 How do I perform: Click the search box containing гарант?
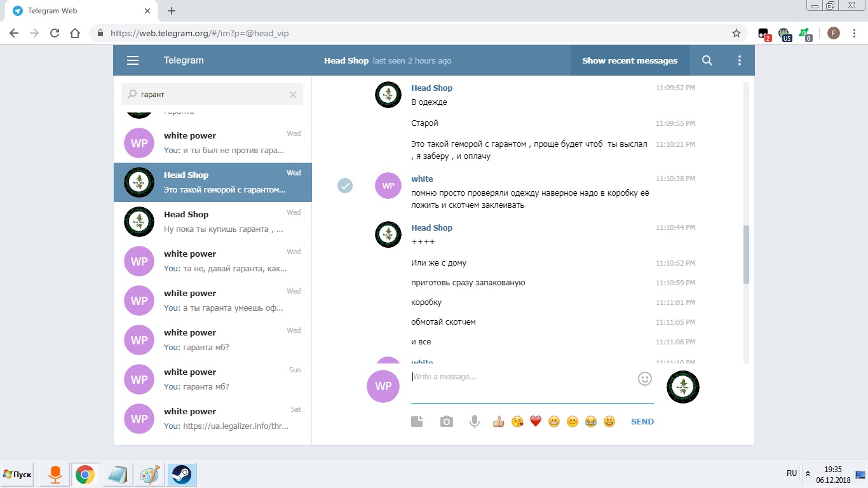coord(212,94)
